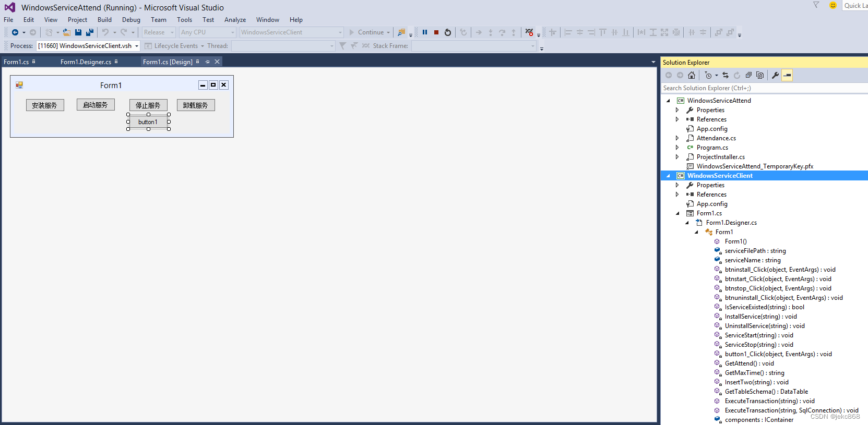Open the WindowsServiceClient startup project dropdown
This screenshot has height=425, width=868.
click(291, 32)
